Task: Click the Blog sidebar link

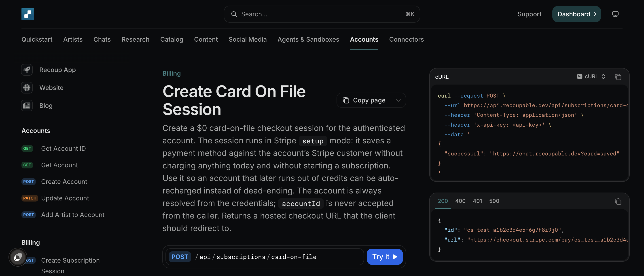Action: point(46,106)
